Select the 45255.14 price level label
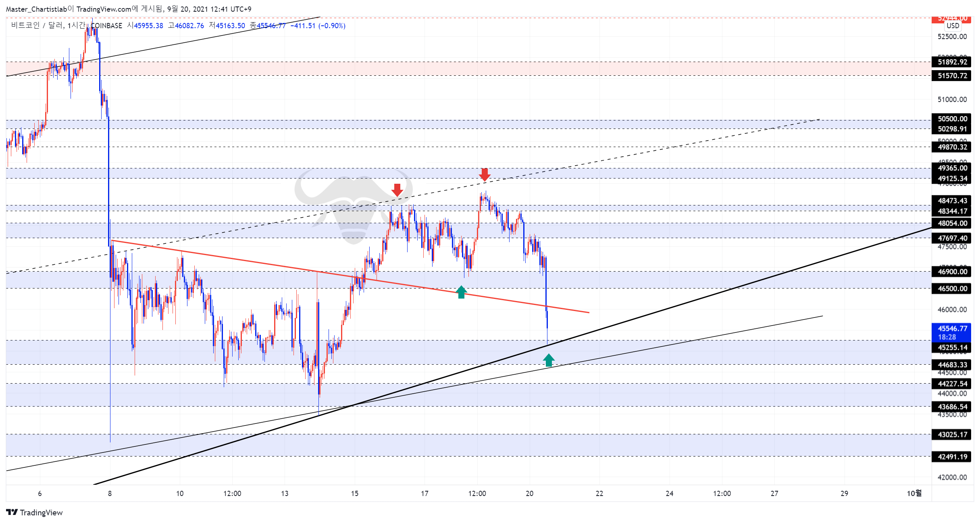The image size is (980, 523). pyautogui.click(x=952, y=347)
